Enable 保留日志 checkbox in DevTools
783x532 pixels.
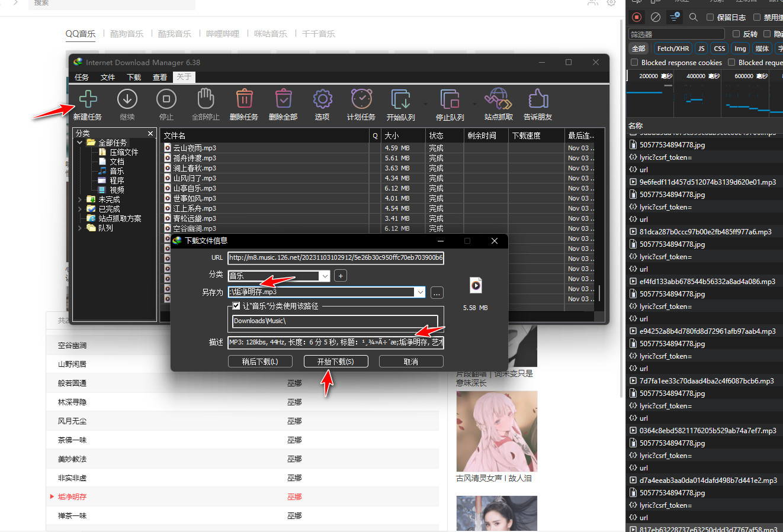coord(710,17)
